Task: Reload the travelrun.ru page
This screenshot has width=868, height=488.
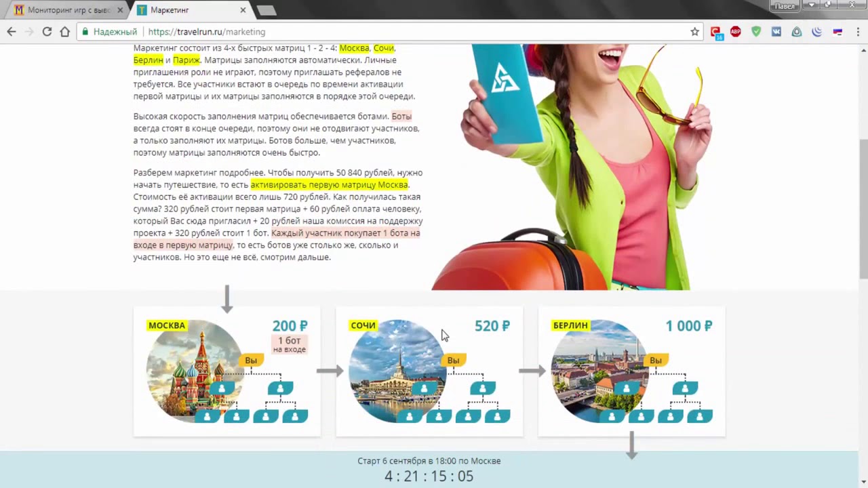Action: (47, 32)
